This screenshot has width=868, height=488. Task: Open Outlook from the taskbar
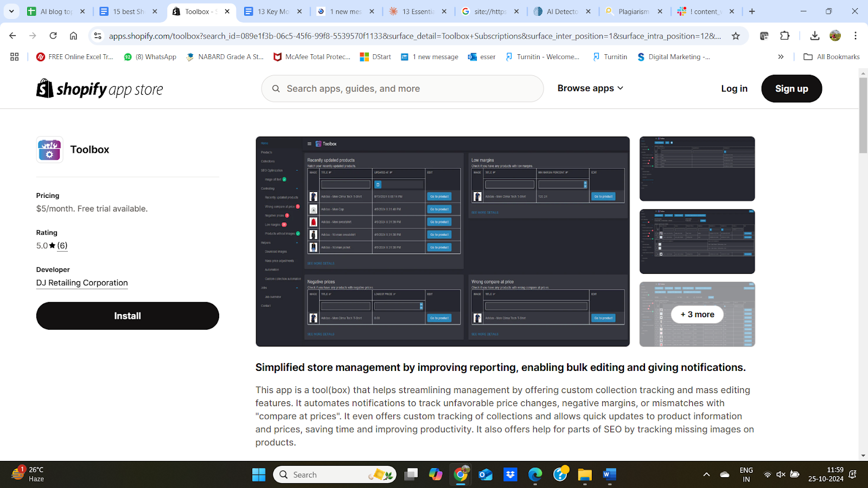[486, 475]
